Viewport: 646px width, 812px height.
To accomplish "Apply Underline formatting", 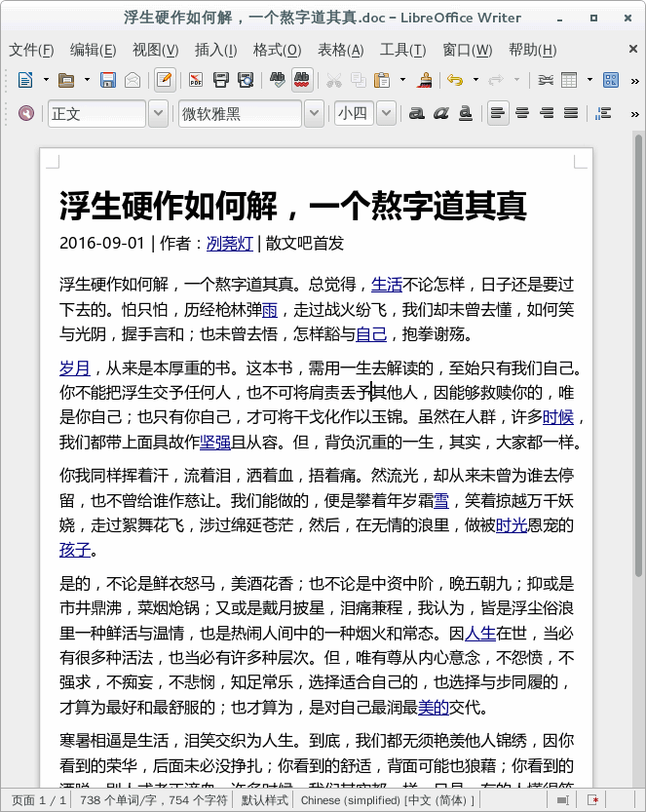I will (466, 113).
